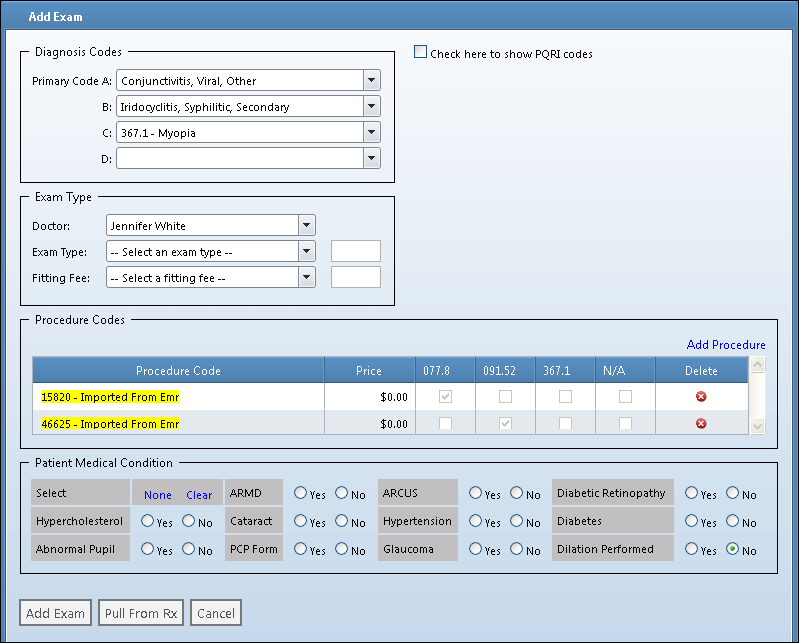Toggle N/A checkbox for procedure 15820
The width and height of the screenshot is (799, 643).
tap(625, 396)
